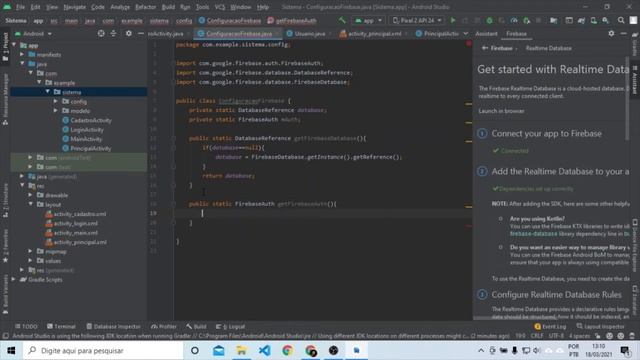The width and height of the screenshot is (640, 360).
Task: Click Cortana circle icon on taskbar
Action: click(195, 350)
